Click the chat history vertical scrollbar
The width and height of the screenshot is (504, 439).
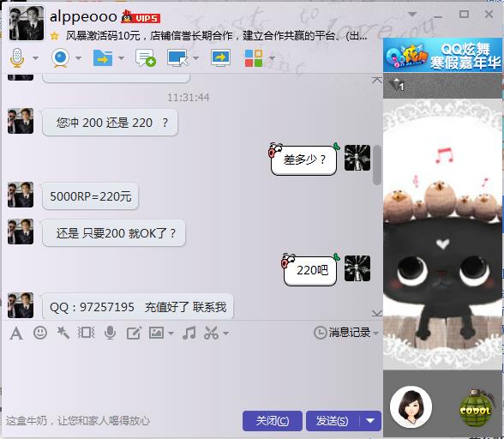pyautogui.click(x=377, y=165)
